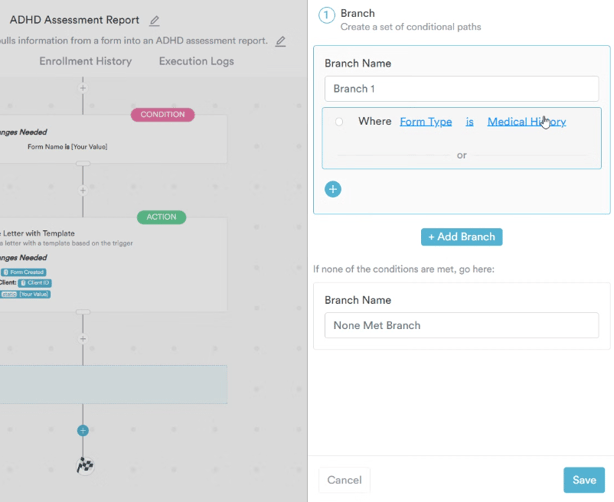This screenshot has height=502, width=614.
Task: Click the checkered finish flag icon
Action: [83, 464]
